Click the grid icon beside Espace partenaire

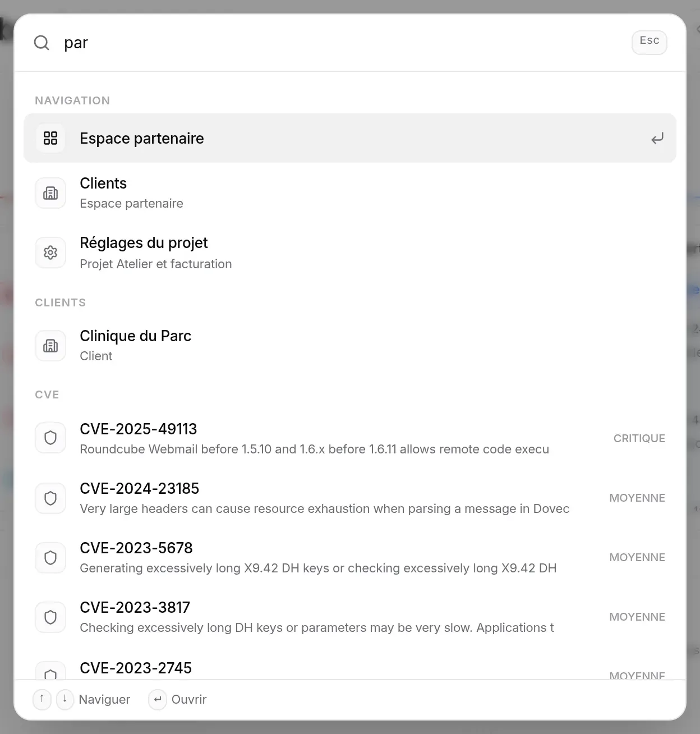coord(50,138)
